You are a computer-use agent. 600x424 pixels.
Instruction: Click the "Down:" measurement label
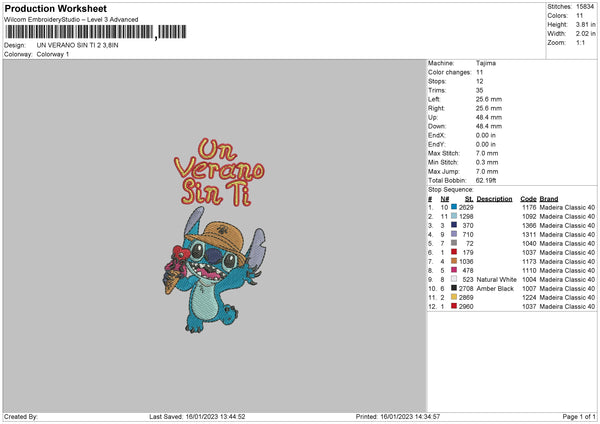point(437,126)
